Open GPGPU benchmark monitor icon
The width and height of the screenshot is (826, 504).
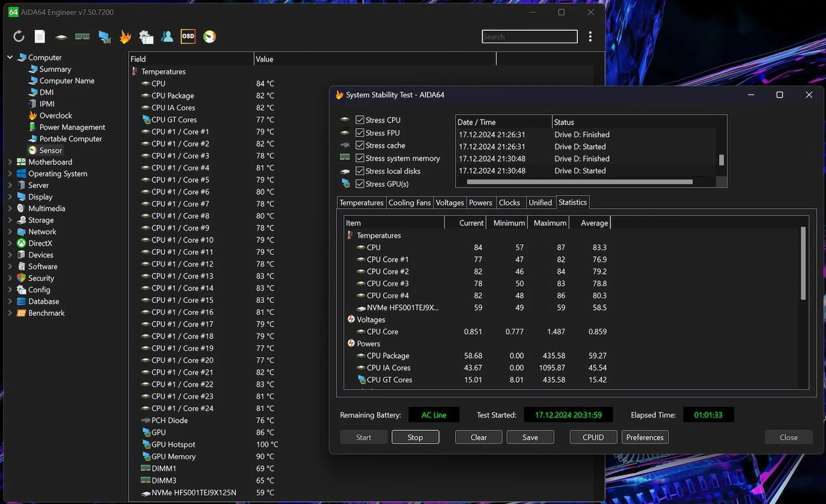tap(104, 37)
